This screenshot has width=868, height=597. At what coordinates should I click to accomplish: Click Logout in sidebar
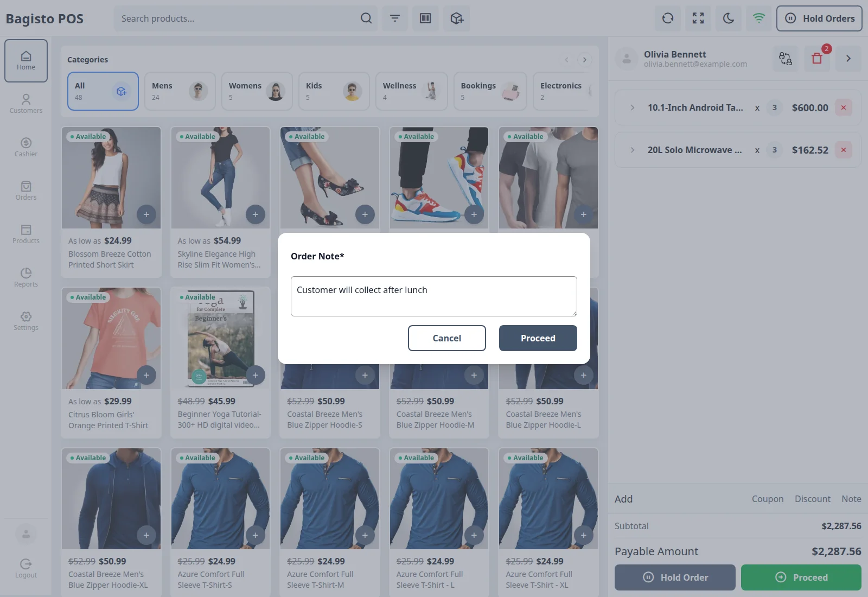click(26, 569)
